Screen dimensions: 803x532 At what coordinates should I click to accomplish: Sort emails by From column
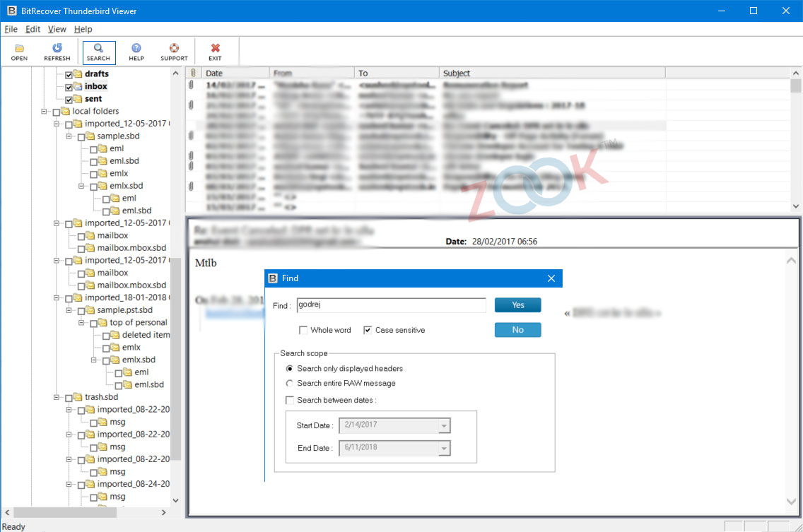(x=312, y=73)
